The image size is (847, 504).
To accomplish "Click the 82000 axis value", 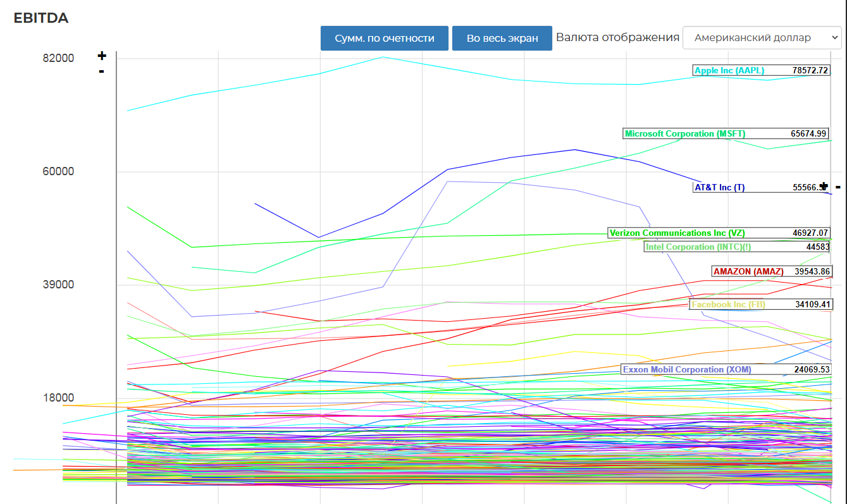I will [x=58, y=58].
